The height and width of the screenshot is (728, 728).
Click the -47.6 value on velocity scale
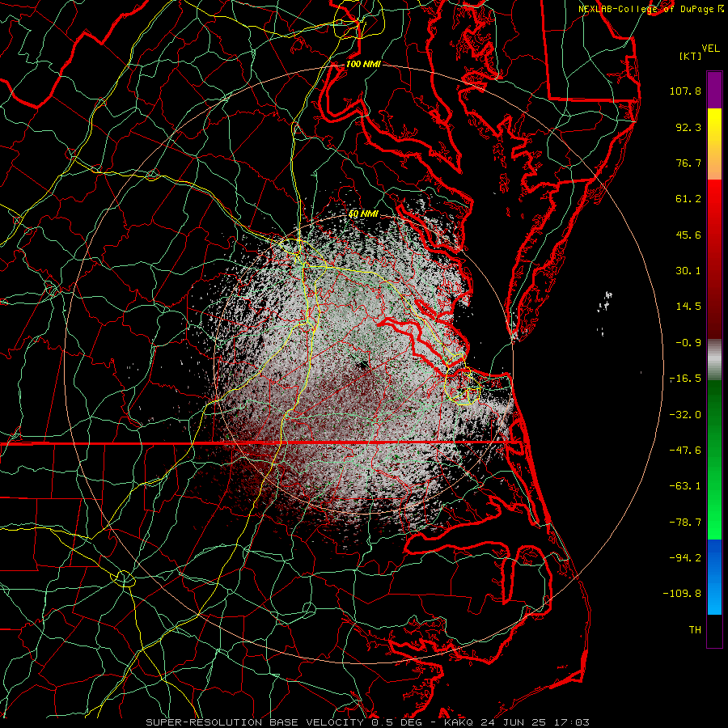685,451
